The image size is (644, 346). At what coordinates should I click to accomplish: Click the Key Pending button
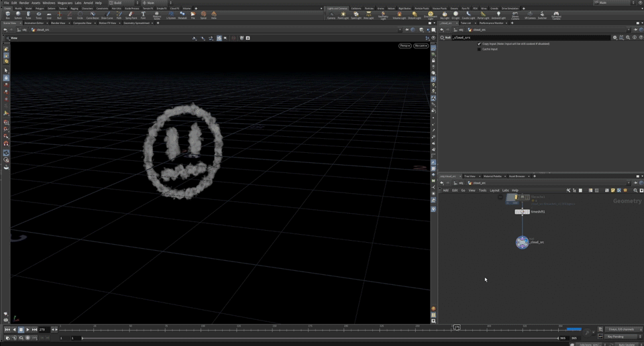tap(622, 337)
